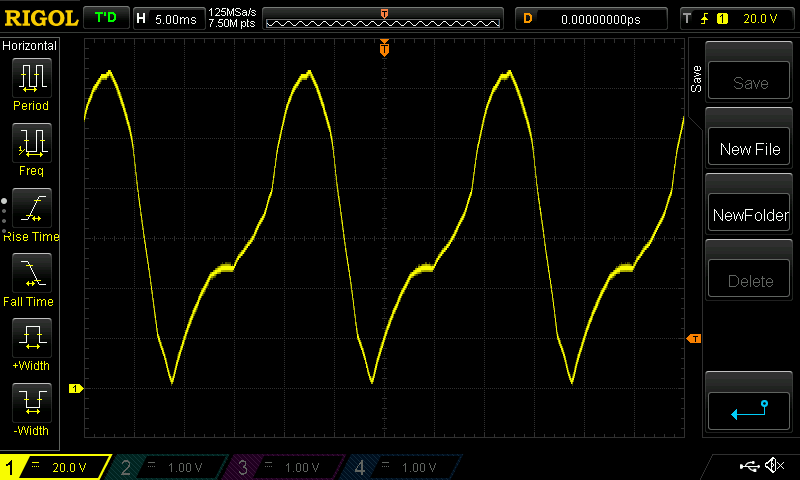Click the 7.50M pts memory depth readout
This screenshot has height=480, width=800.
pos(232,23)
